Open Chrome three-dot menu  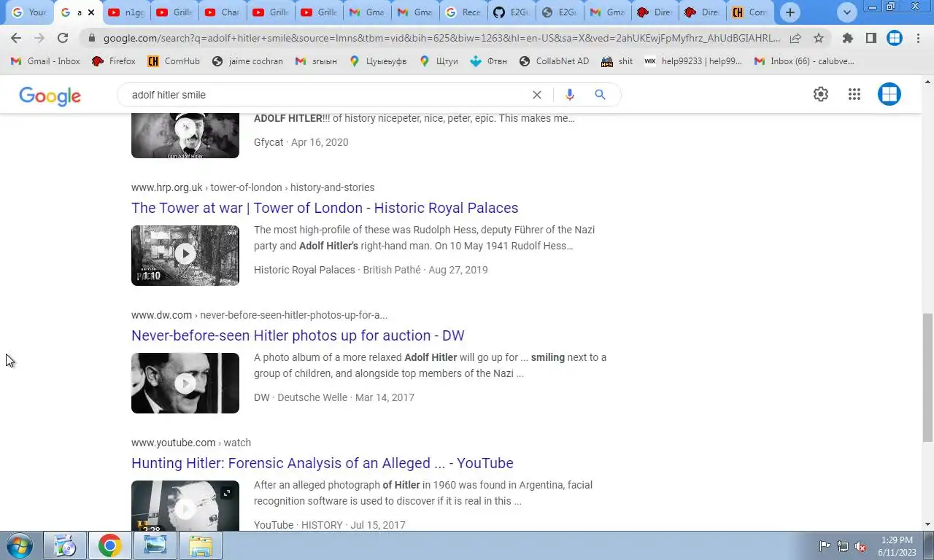(x=918, y=38)
